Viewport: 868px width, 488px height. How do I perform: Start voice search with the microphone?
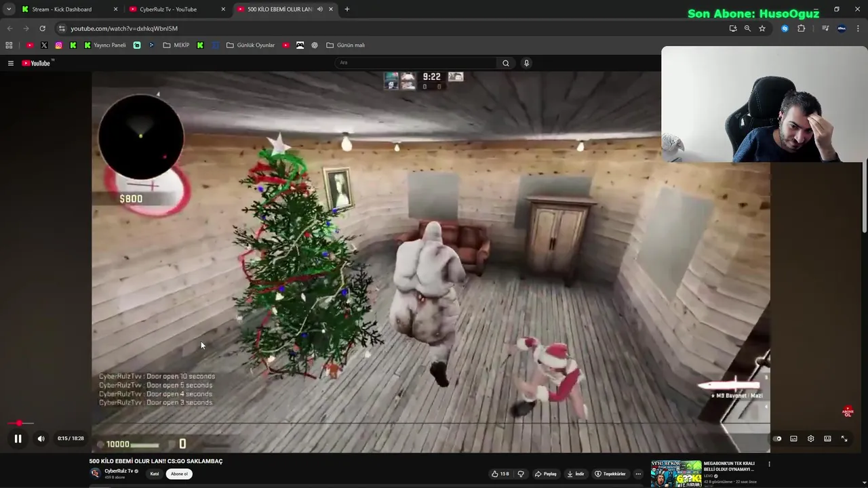click(x=526, y=62)
